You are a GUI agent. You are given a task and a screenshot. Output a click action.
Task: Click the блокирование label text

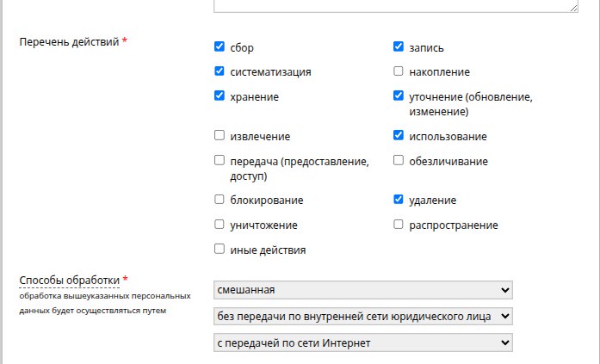click(x=267, y=201)
